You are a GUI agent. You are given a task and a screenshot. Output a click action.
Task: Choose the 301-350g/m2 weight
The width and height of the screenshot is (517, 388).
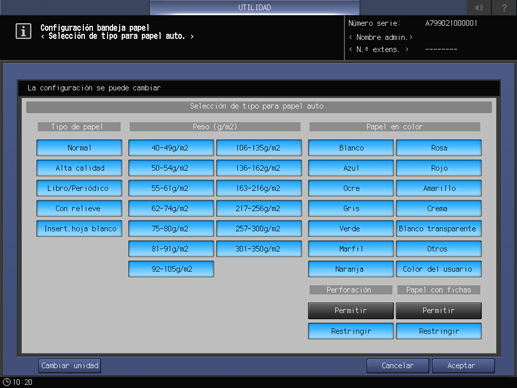click(x=259, y=249)
